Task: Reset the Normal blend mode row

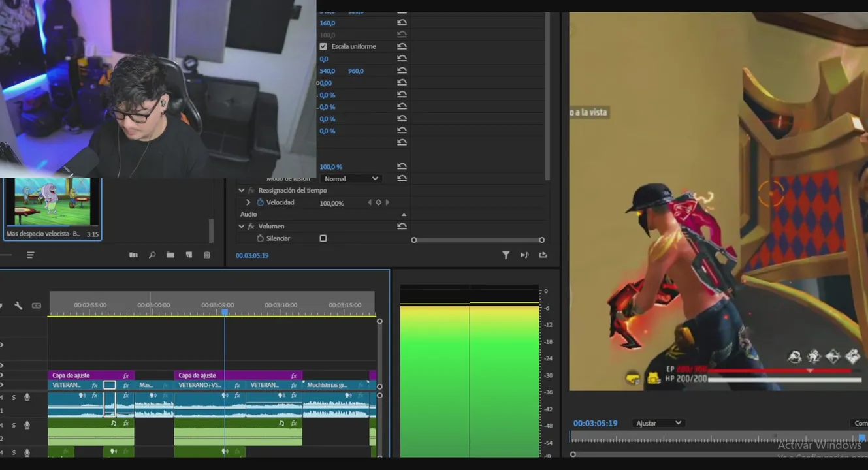Action: [x=402, y=178]
